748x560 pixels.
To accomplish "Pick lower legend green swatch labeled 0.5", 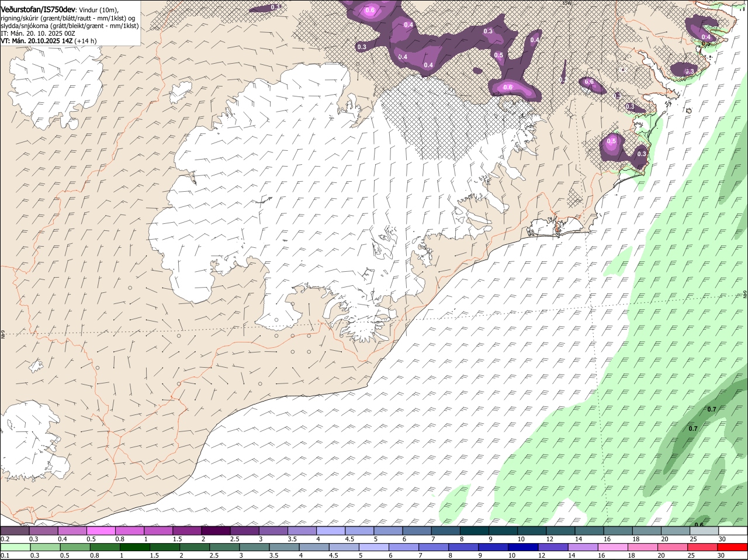I will coord(75,547).
